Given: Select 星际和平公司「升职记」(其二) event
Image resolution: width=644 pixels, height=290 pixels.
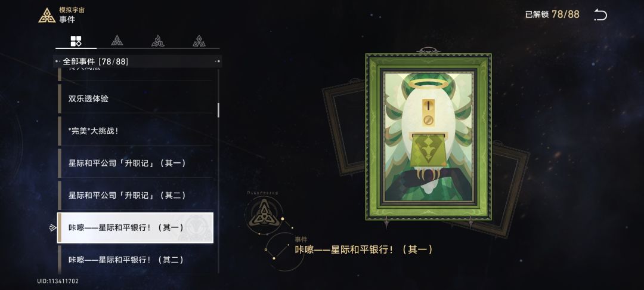Looking at the screenshot, I should 135,195.
